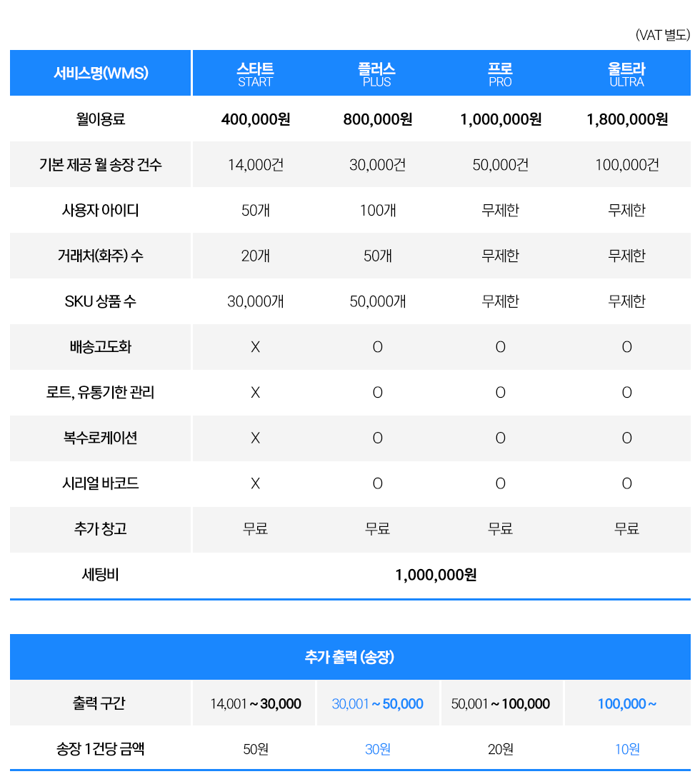Select the 울트라 ULTRA plan header

(x=626, y=74)
